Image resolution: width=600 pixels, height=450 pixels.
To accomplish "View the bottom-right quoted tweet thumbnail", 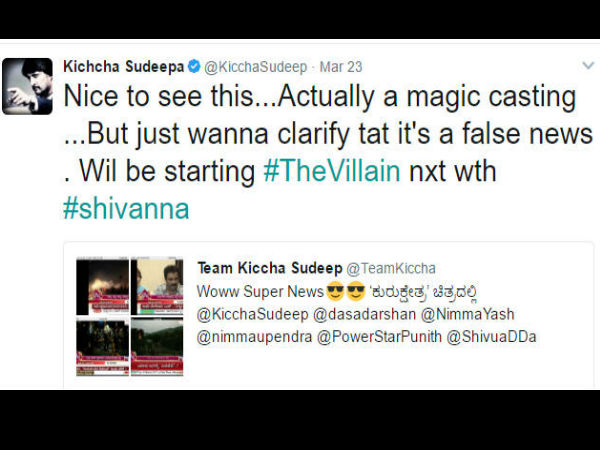I will pyautogui.click(x=157, y=347).
